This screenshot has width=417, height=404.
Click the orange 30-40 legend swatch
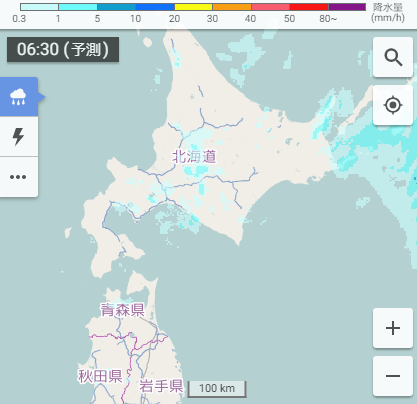[232, 7]
